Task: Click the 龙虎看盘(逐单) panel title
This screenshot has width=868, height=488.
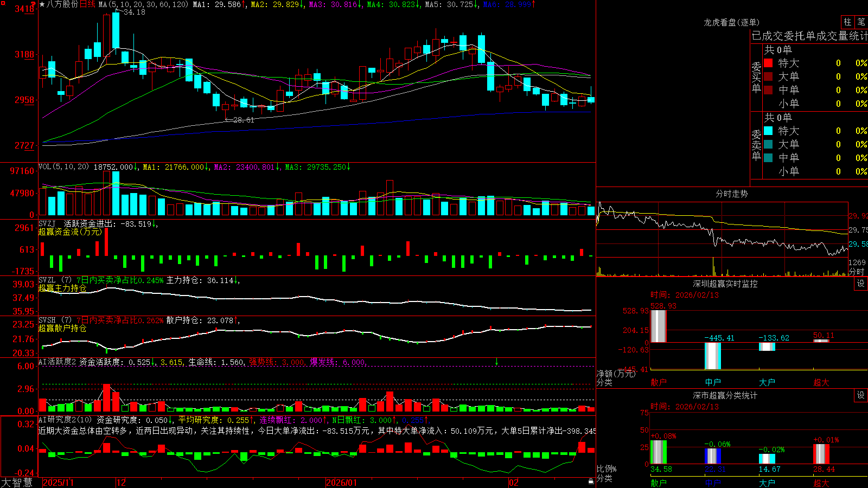Action: 731,22
